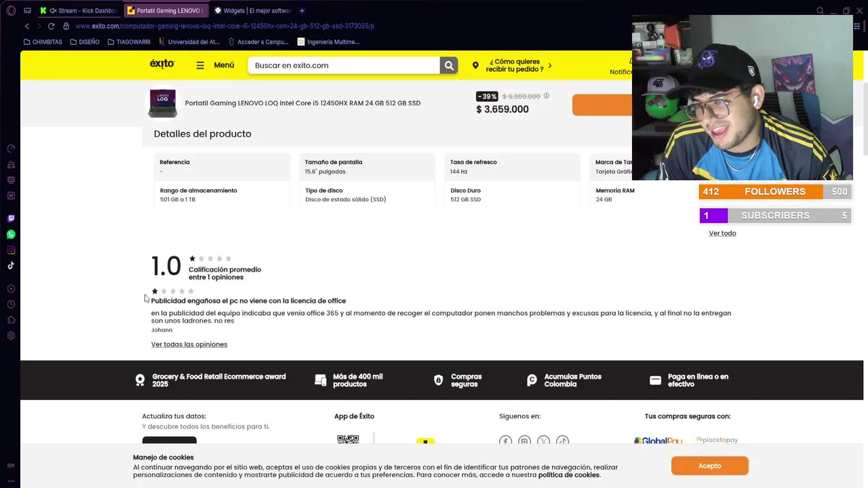
Task: Click the App de Éxito QR code
Action: 348,440
